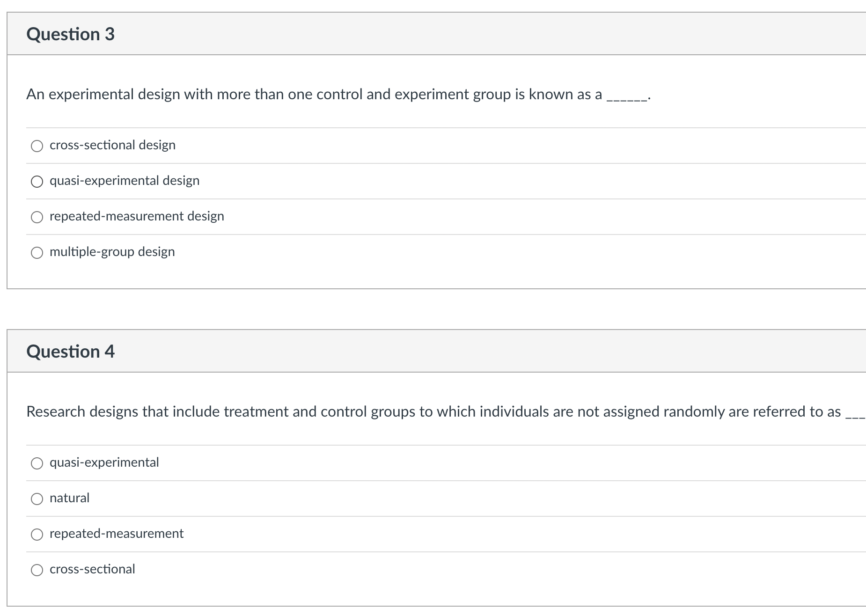Screen dimensions: 866x616
Task: Click the quasi-experimental design answer text
Action: (x=125, y=180)
